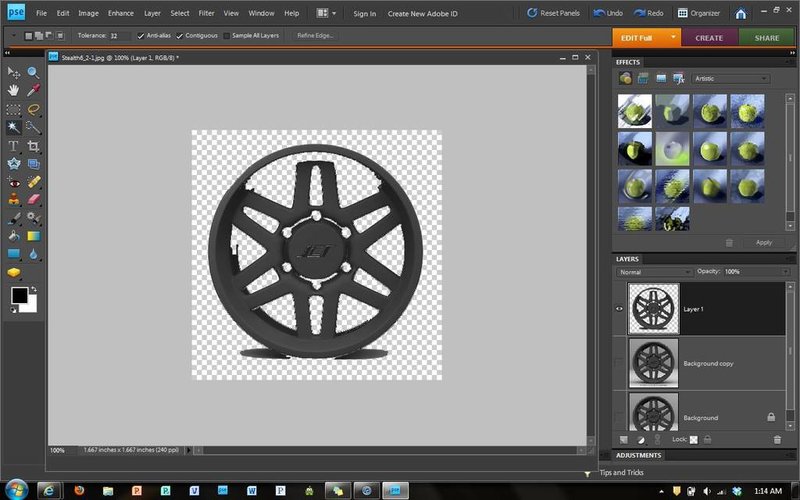Collapse the toolbox using double arrows

pos(7,53)
